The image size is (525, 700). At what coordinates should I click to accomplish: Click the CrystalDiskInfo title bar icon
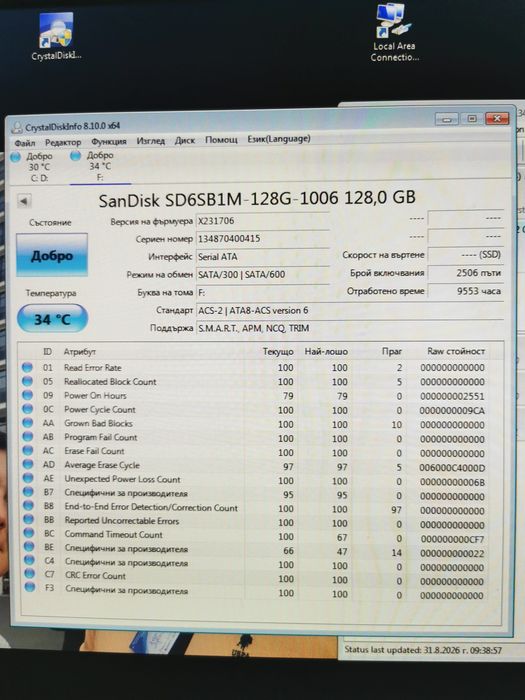pyautogui.click(x=17, y=128)
